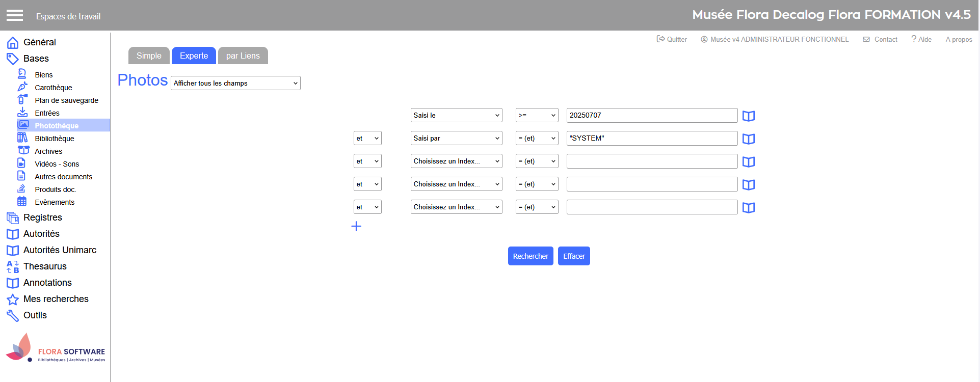980x382 pixels.
Task: Click the Mes recherches star icon
Action: [13, 299]
